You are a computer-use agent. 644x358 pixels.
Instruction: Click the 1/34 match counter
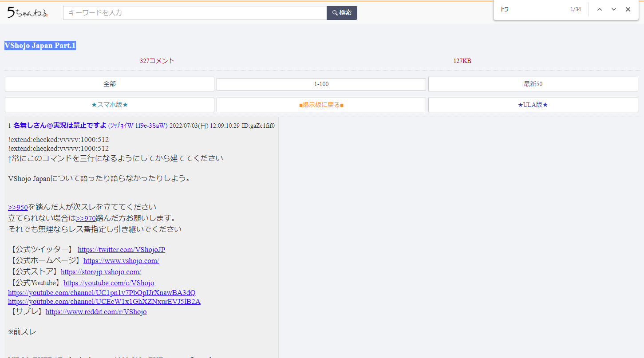point(576,9)
